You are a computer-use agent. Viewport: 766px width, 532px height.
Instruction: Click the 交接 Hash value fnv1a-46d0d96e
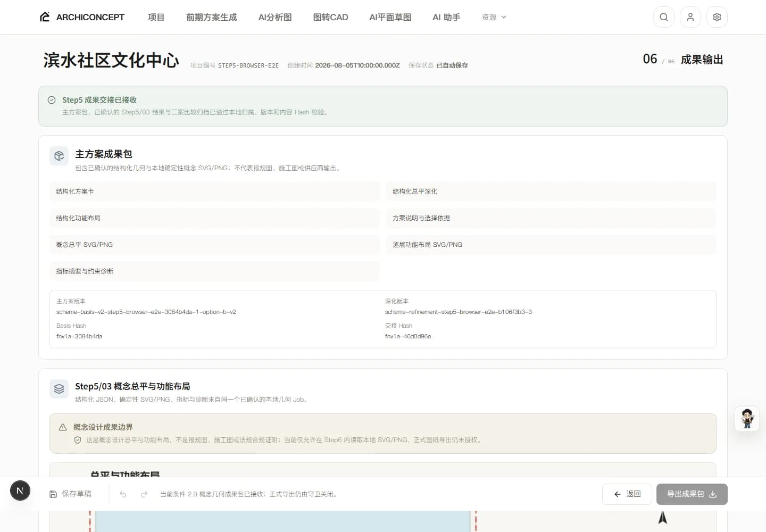pos(408,336)
